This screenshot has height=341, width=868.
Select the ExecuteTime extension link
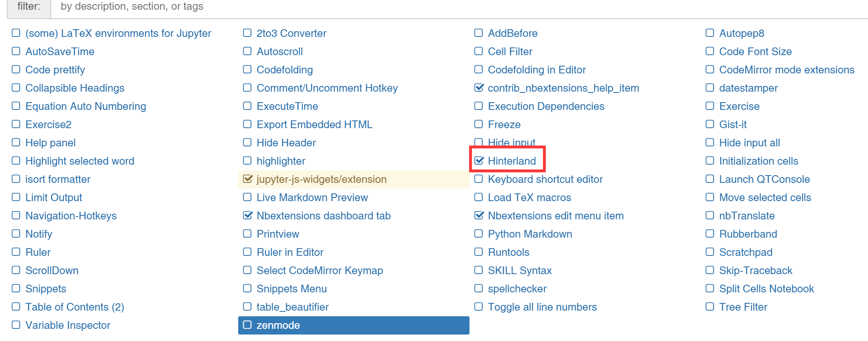tap(287, 106)
